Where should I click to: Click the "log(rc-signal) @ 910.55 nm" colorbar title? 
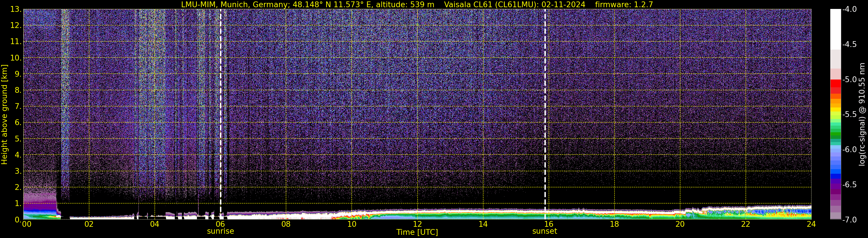(x=862, y=114)
